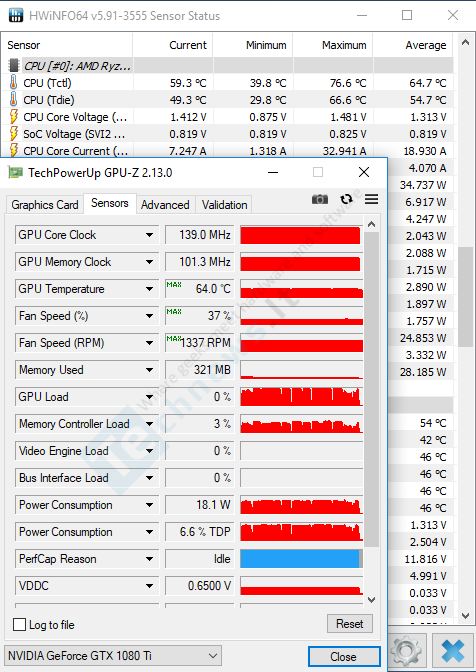This screenshot has width=476, height=672.
Task: Open the 18.1 W Power Consumption dropdown
Action: pyautogui.click(x=149, y=505)
